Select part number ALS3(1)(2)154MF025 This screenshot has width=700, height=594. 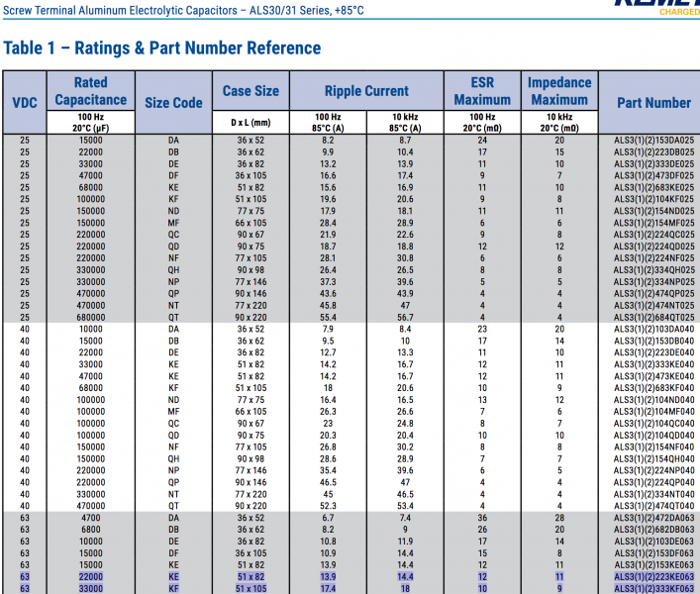tap(654, 223)
